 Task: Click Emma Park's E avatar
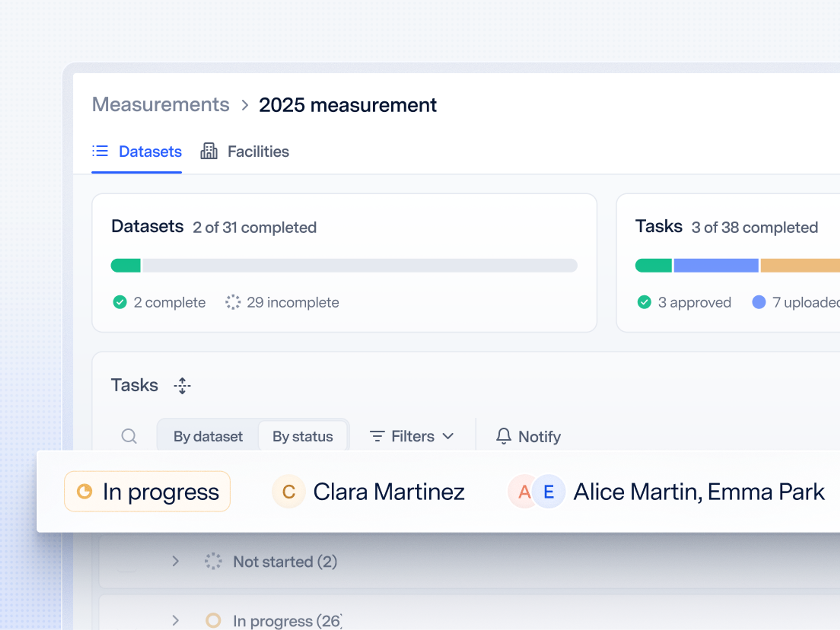549,491
